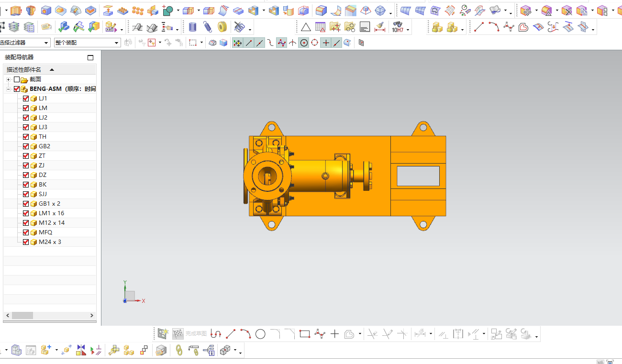Click the navigator horizontal scrollbar thumb

tap(22, 316)
